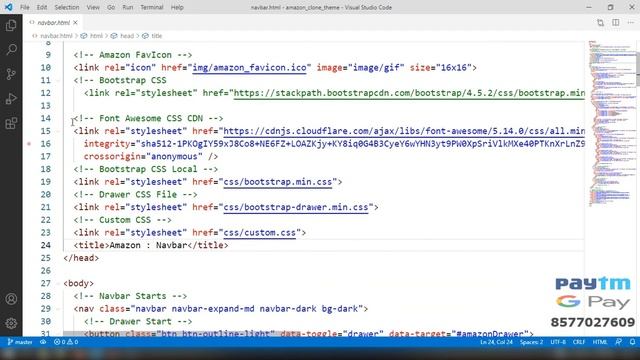The height and width of the screenshot is (360, 640).
Task: Open the Edit menu
Action: click(x=42, y=7)
